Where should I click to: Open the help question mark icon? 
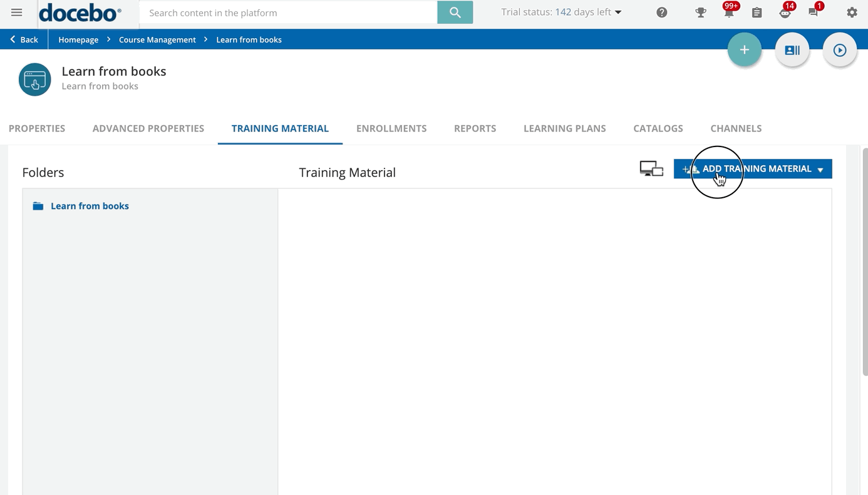tap(661, 13)
